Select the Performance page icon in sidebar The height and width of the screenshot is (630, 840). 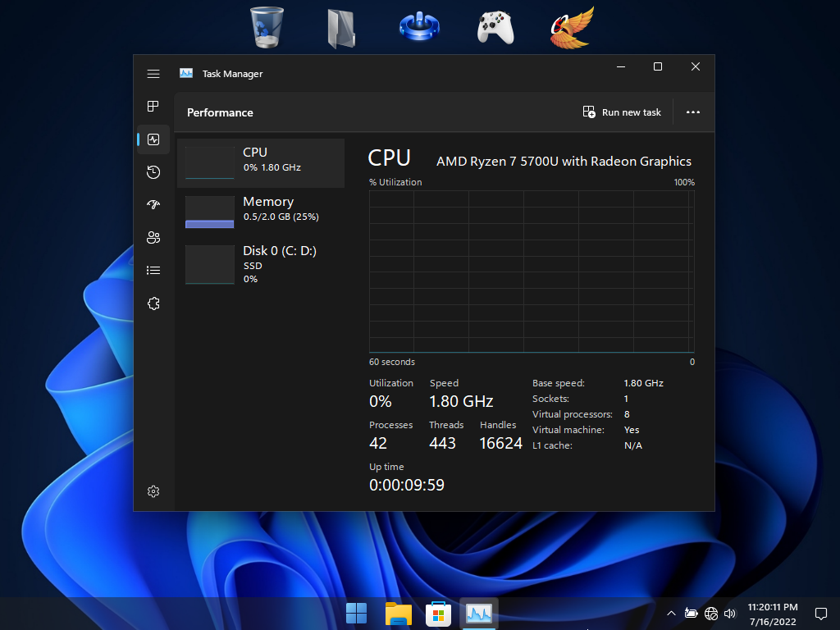pos(153,139)
